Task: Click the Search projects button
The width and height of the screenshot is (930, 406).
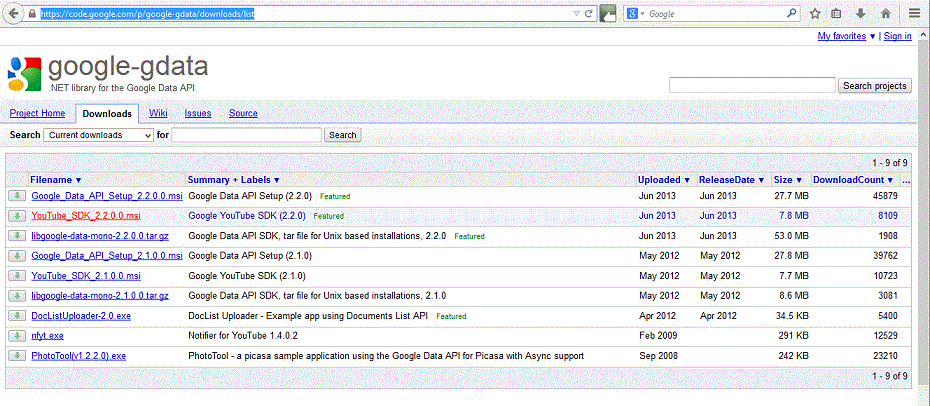Action: coord(875,86)
